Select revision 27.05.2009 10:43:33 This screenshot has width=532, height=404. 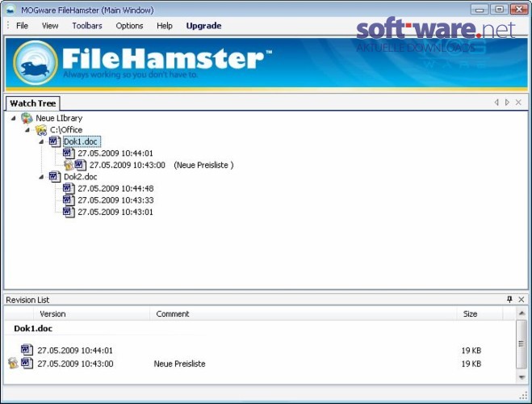[x=115, y=200]
